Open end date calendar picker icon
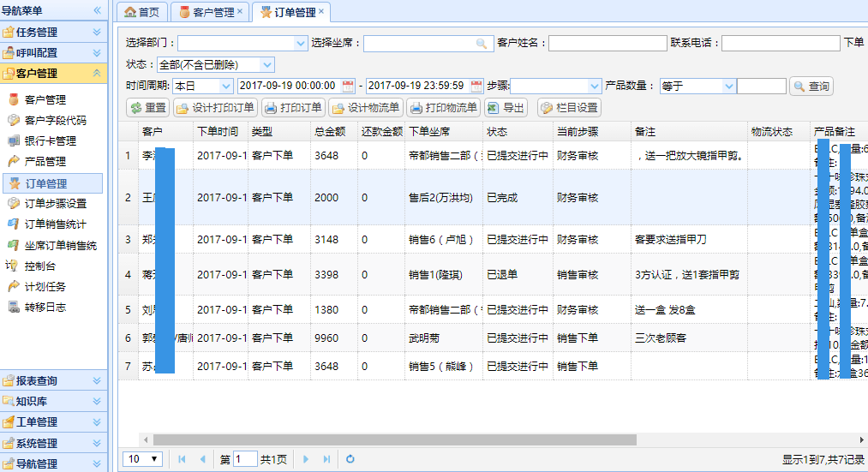868x472 pixels. pyautogui.click(x=476, y=87)
